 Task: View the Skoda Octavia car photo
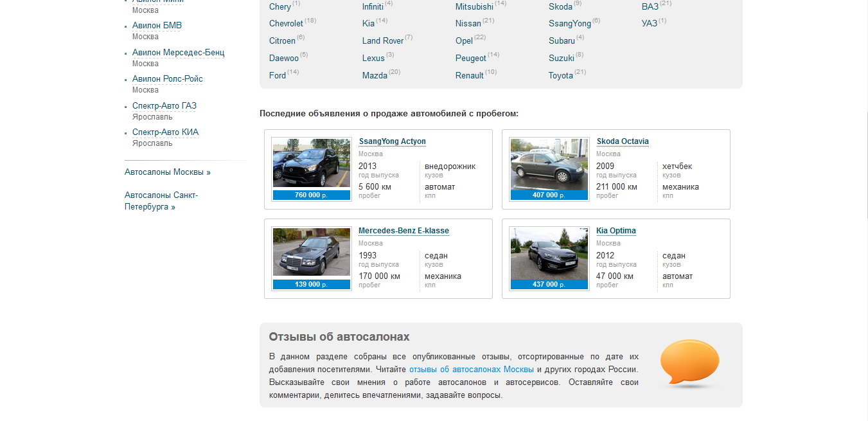pyautogui.click(x=549, y=163)
